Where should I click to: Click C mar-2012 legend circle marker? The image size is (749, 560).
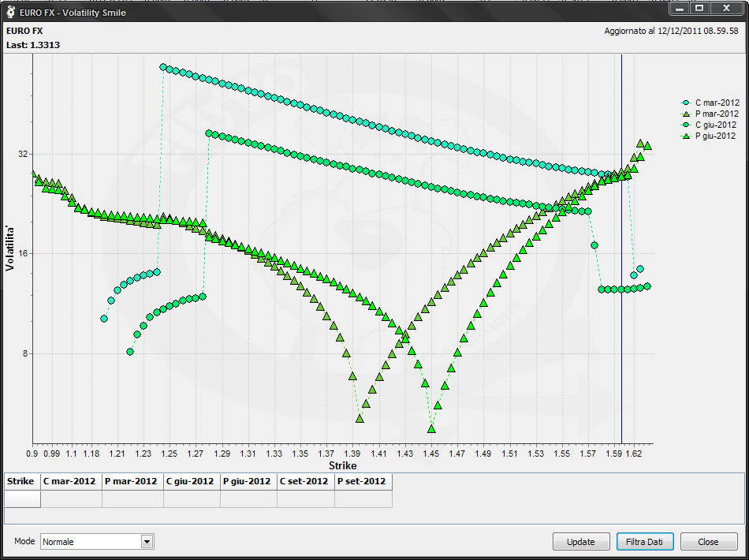687,103
